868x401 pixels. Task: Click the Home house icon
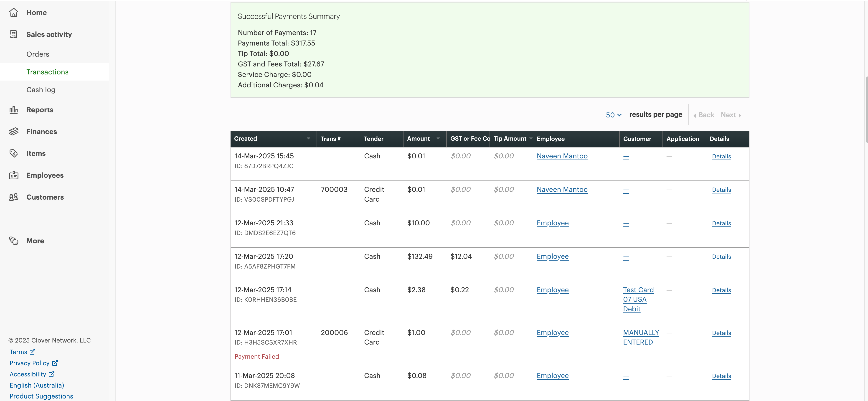pyautogui.click(x=13, y=13)
